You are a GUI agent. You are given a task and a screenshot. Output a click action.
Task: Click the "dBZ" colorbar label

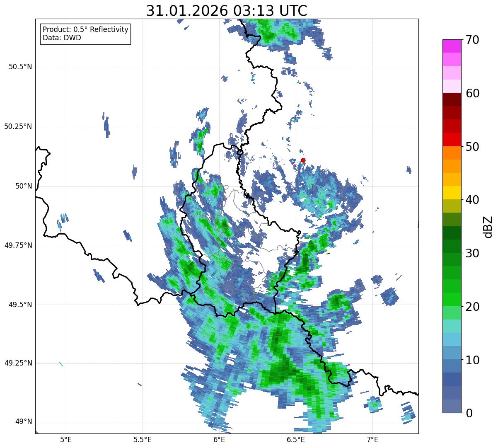click(x=488, y=226)
